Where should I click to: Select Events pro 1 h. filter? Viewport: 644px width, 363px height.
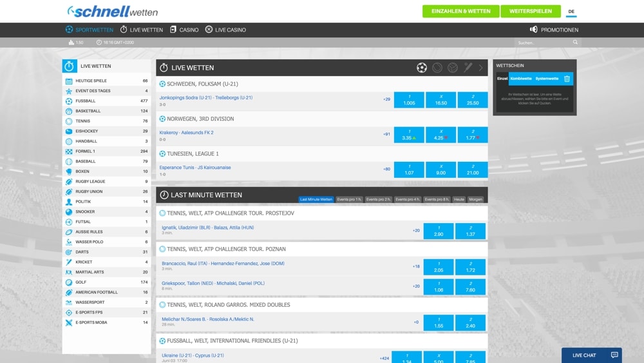pos(349,199)
